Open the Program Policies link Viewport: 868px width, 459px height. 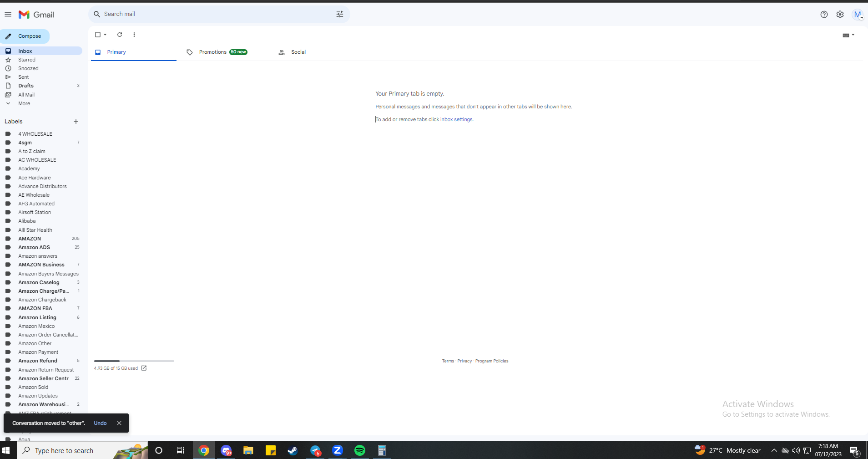click(492, 361)
